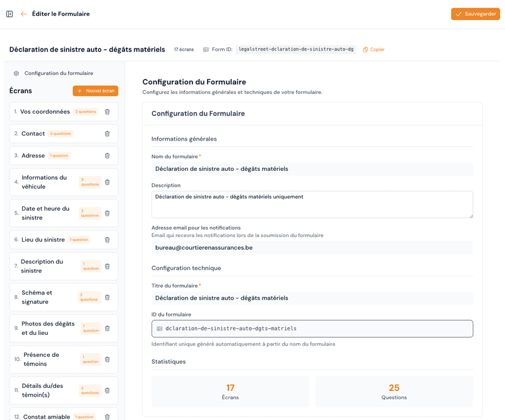
Task: Focus the 'Nom du formulaire' field
Action: point(312,169)
